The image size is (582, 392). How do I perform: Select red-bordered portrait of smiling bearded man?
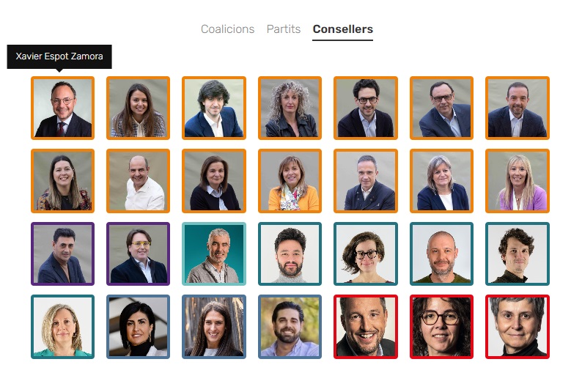(x=366, y=327)
